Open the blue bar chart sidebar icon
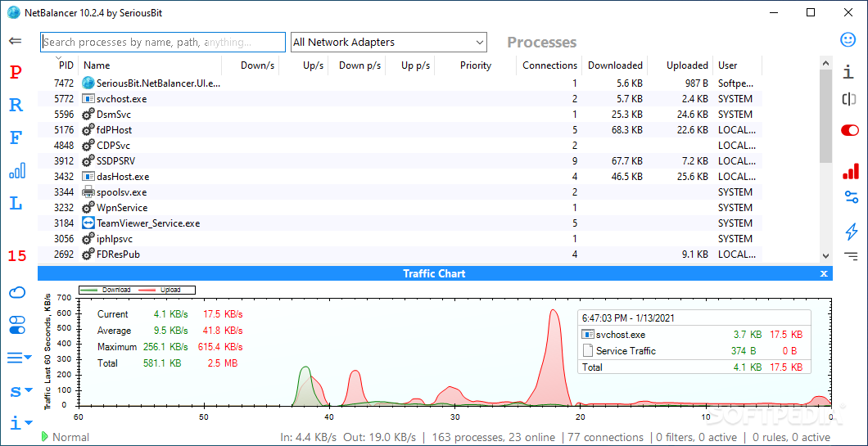This screenshot has height=446, width=868. click(17, 170)
